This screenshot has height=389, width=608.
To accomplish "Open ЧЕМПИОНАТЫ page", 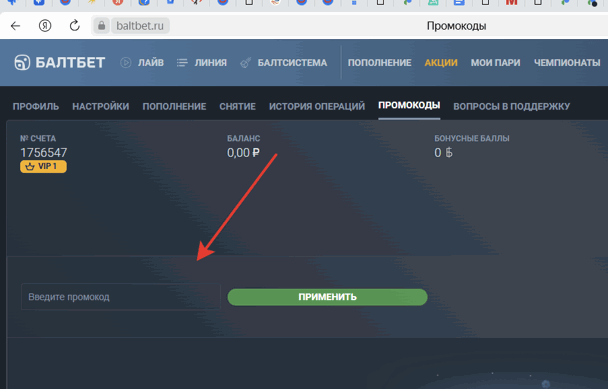I will 567,62.
